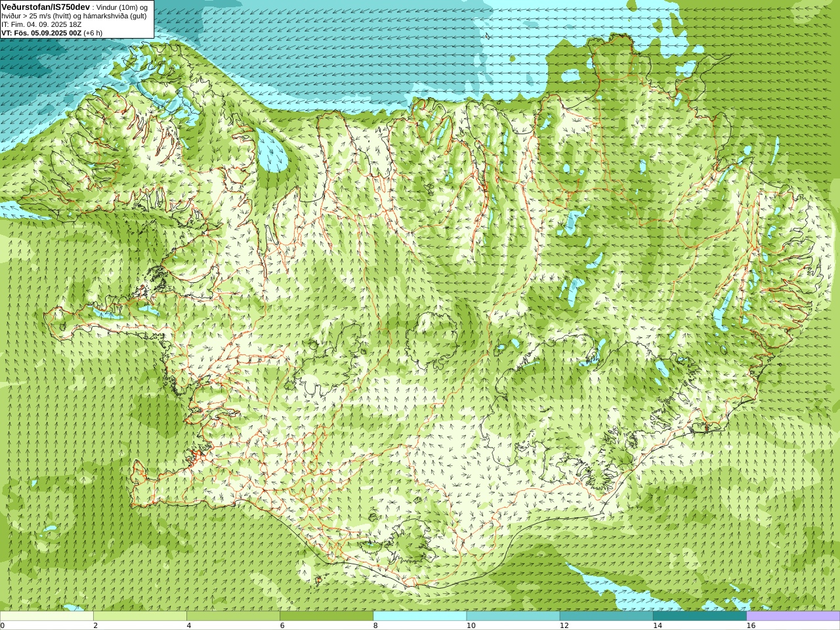This screenshot has height=630, width=840.
Task: Click the dark teal 14–16 m/s legend swatch
Action: click(700, 616)
